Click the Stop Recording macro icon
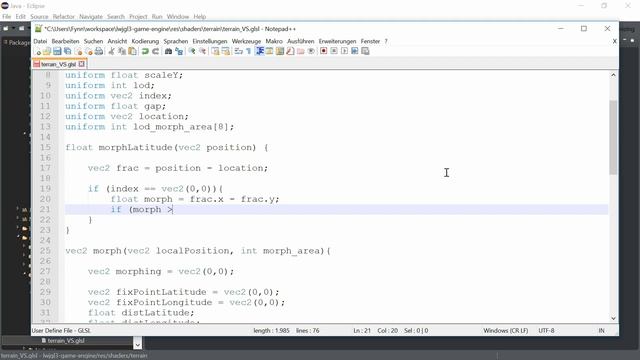This screenshot has height=360, width=640. (334, 51)
